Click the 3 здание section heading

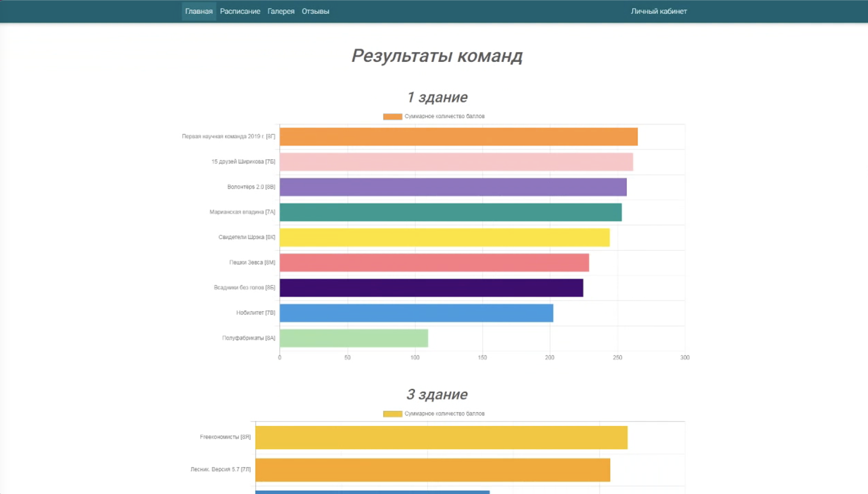point(437,394)
